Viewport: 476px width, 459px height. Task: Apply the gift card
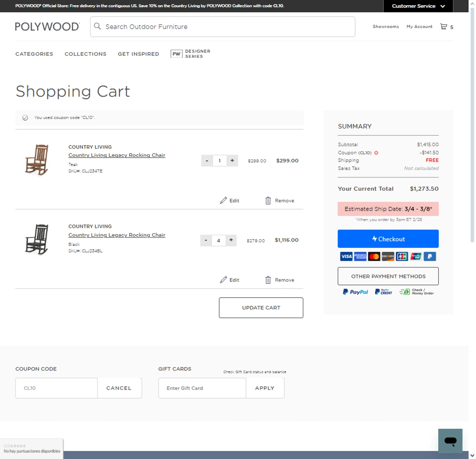(265, 388)
